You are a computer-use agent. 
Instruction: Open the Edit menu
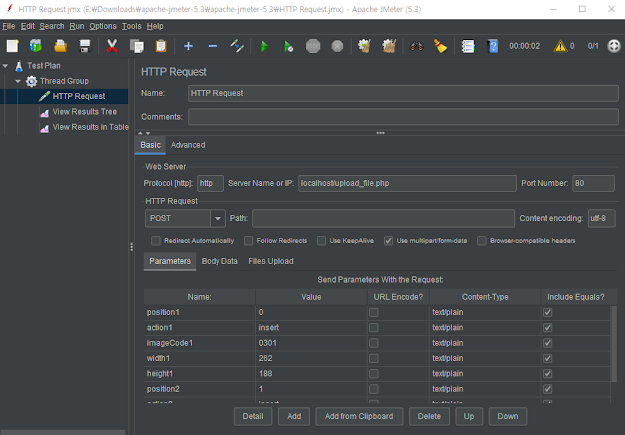28,26
